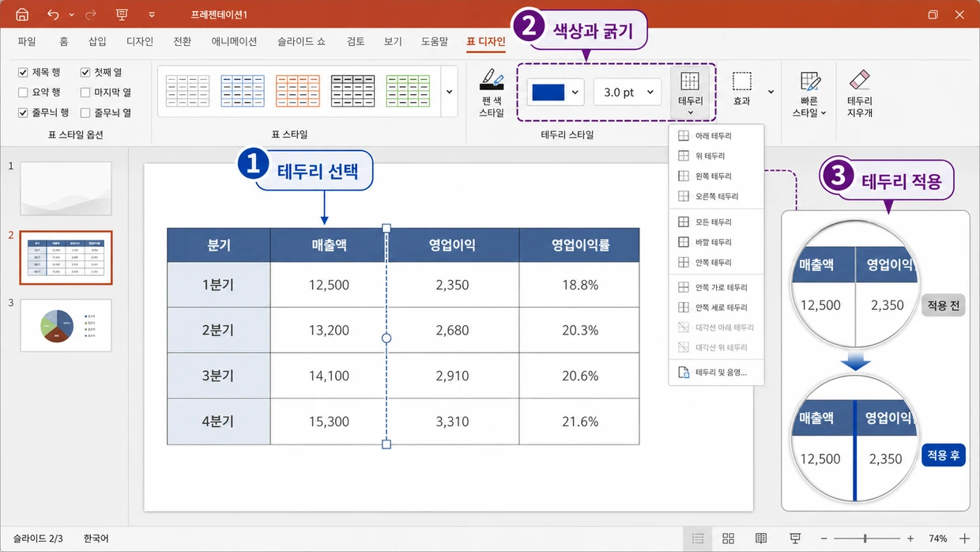Image resolution: width=980 pixels, height=552 pixels.
Task: Start slide show from the status bar icon
Action: pos(794,539)
